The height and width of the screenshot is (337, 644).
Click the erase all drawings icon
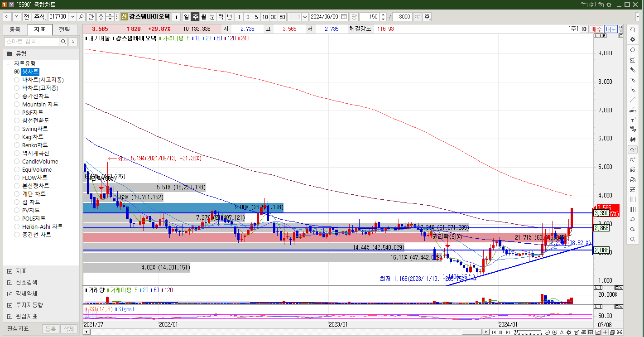pos(633,130)
